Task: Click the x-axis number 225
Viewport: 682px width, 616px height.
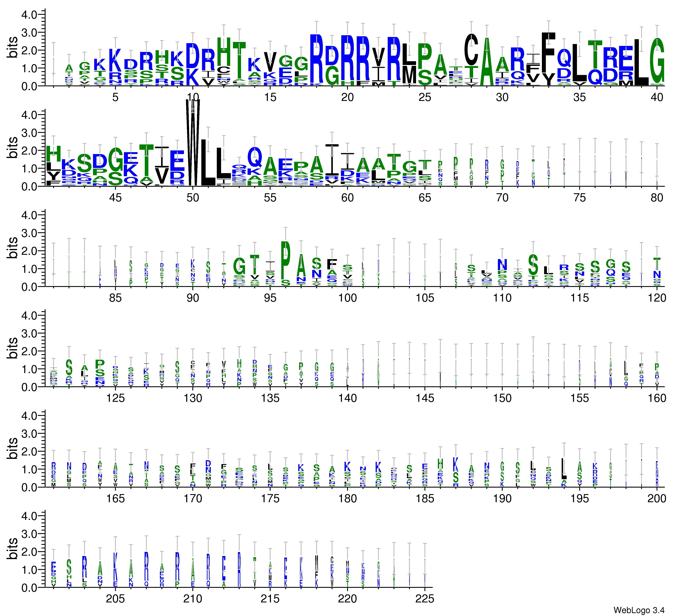Action: click(425, 599)
